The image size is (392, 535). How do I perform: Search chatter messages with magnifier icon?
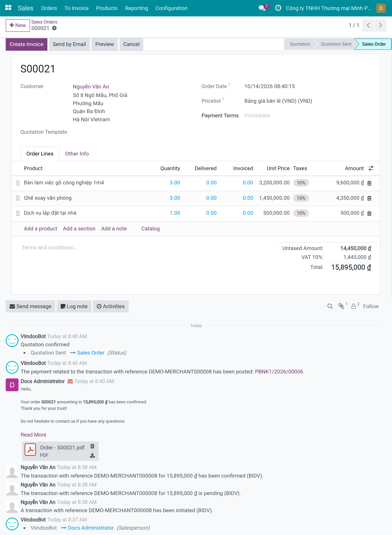click(330, 306)
